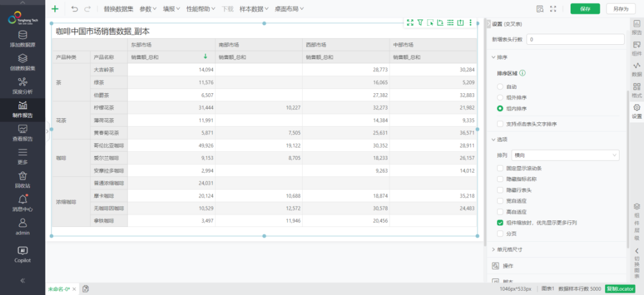Screen dimensions: 644x295
Task: Click the file icon beside 未命名-0 tab
Action: 85,289
